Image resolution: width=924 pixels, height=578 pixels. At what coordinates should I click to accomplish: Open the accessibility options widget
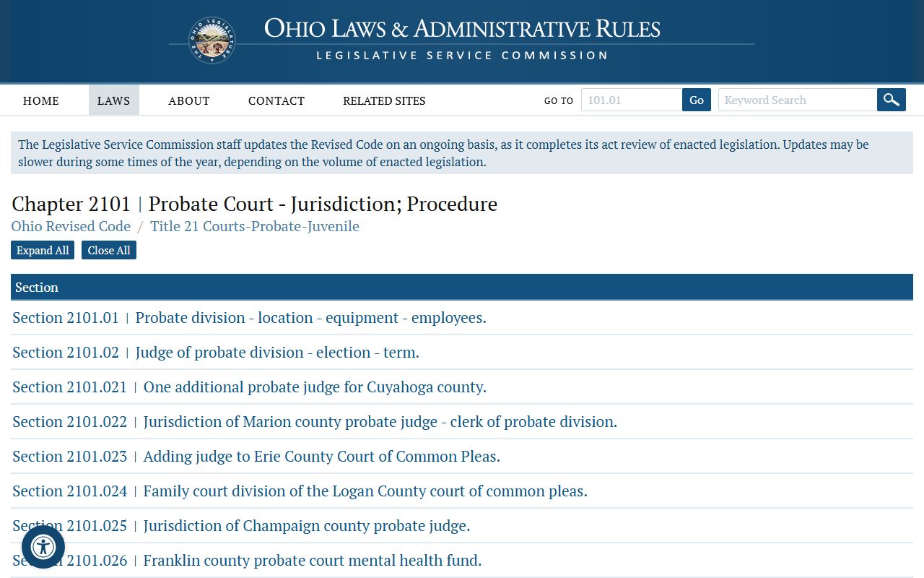43,547
